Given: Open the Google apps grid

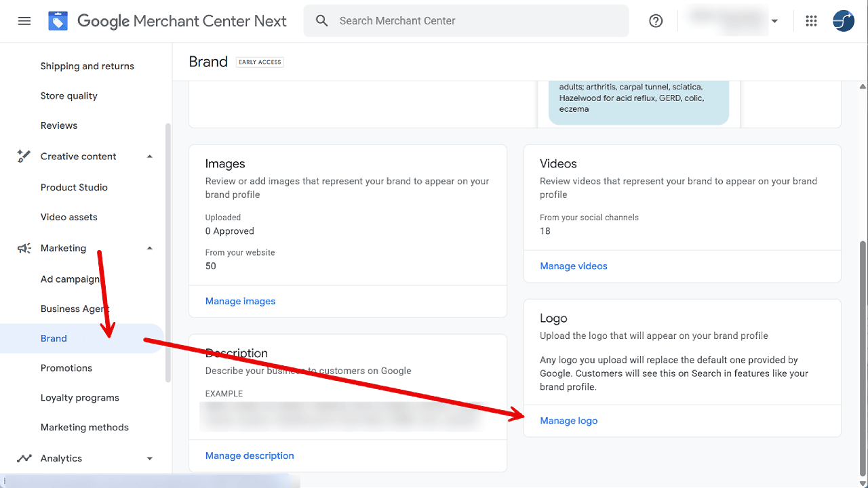Looking at the screenshot, I should pyautogui.click(x=811, y=21).
